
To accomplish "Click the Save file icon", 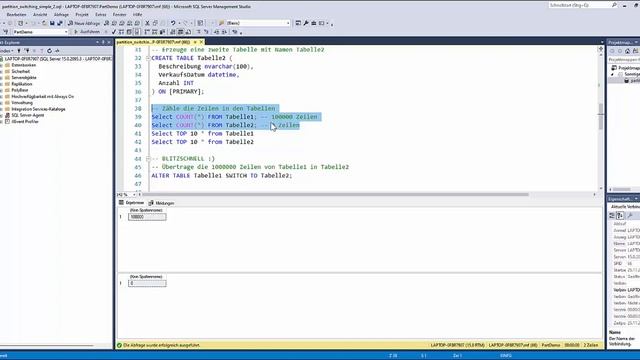I will pyautogui.click(x=52, y=23).
